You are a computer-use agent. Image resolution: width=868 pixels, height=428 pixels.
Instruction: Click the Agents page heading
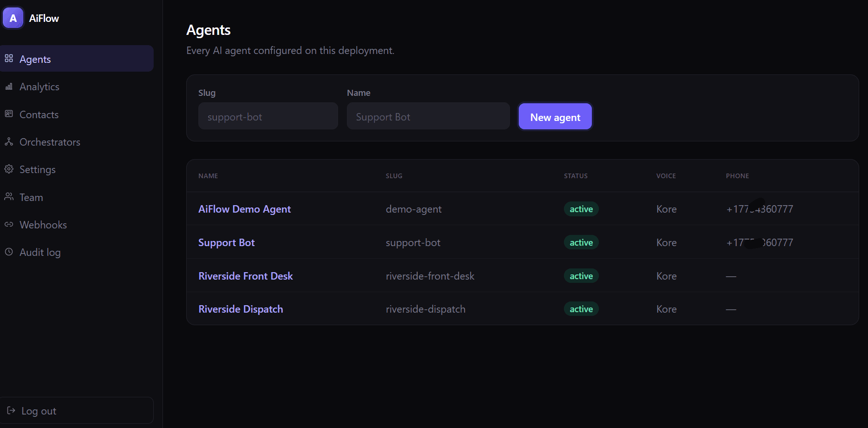click(x=208, y=30)
